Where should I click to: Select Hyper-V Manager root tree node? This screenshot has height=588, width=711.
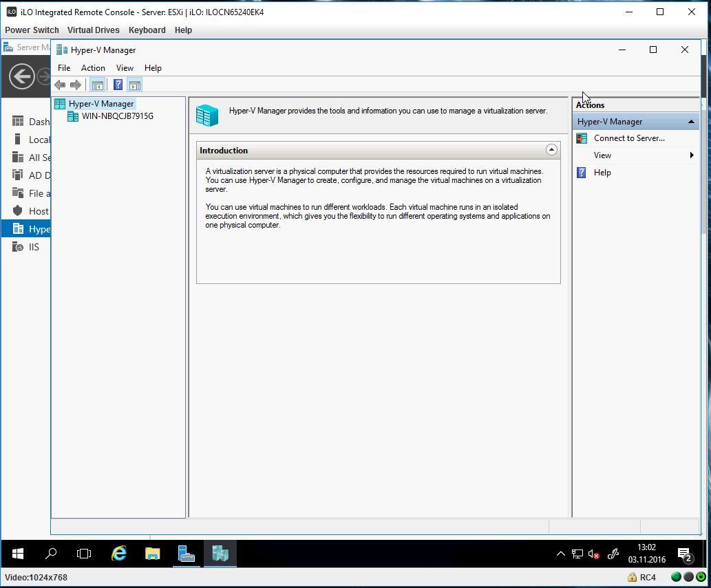pyautogui.click(x=101, y=104)
